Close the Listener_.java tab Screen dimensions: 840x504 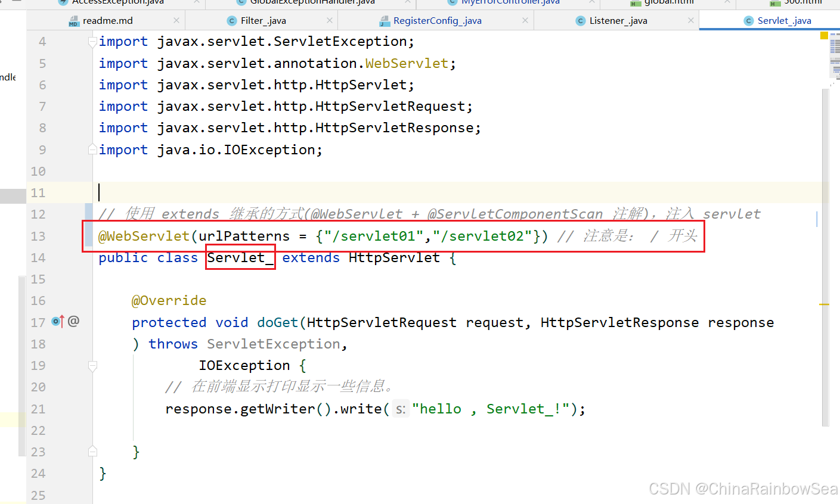[690, 20]
